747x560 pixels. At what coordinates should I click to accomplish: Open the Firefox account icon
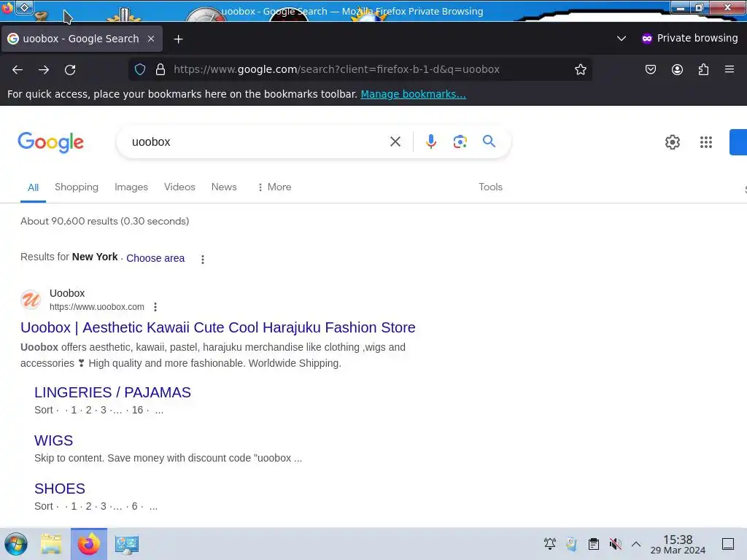click(x=677, y=69)
